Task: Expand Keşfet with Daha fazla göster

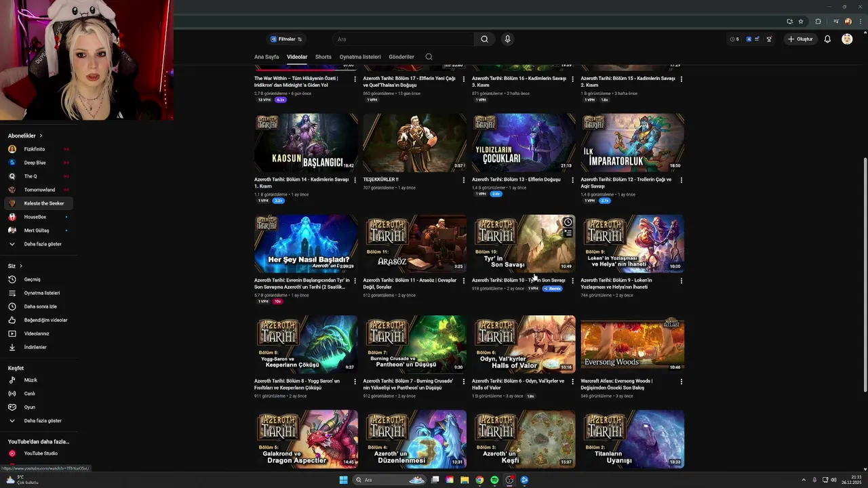Action: tap(39, 421)
